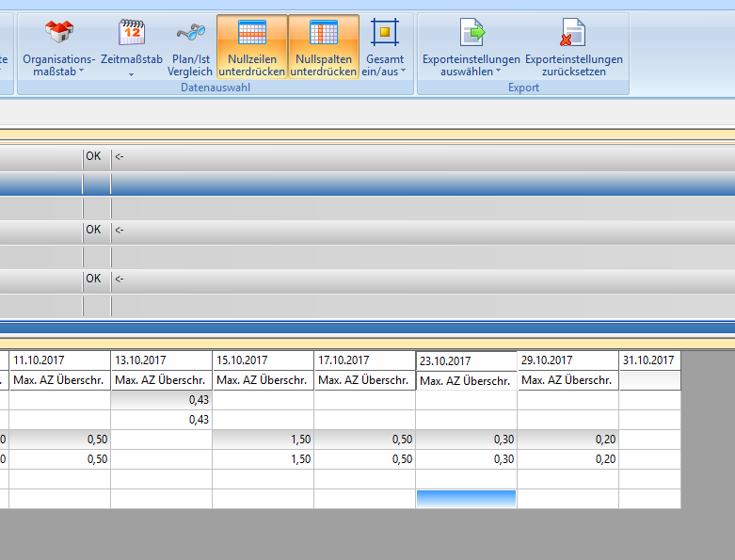Open Exporteinstellungen auswählen dropdown arrow
The width and height of the screenshot is (735, 560).
coord(498,72)
